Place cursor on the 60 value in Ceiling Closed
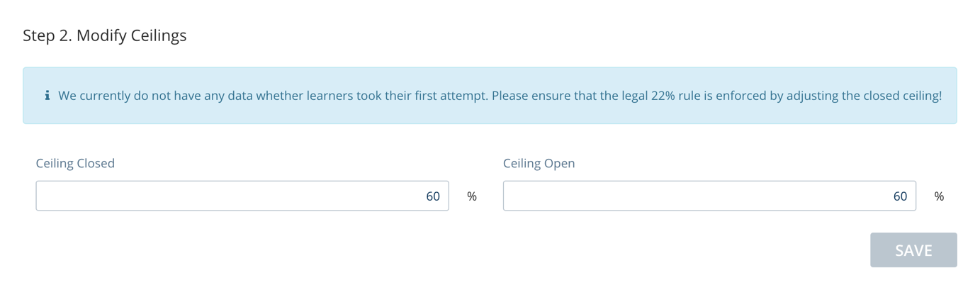980x290 pixels. tap(433, 196)
